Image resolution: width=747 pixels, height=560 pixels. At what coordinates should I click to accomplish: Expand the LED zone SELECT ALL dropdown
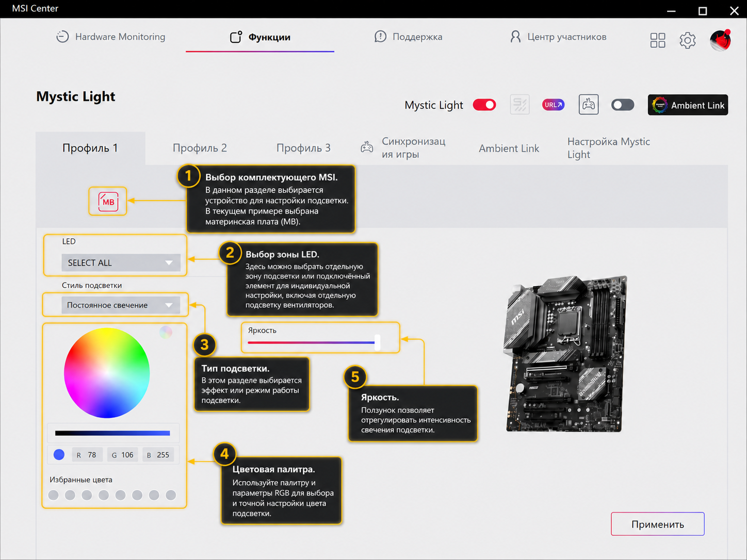pos(121,263)
